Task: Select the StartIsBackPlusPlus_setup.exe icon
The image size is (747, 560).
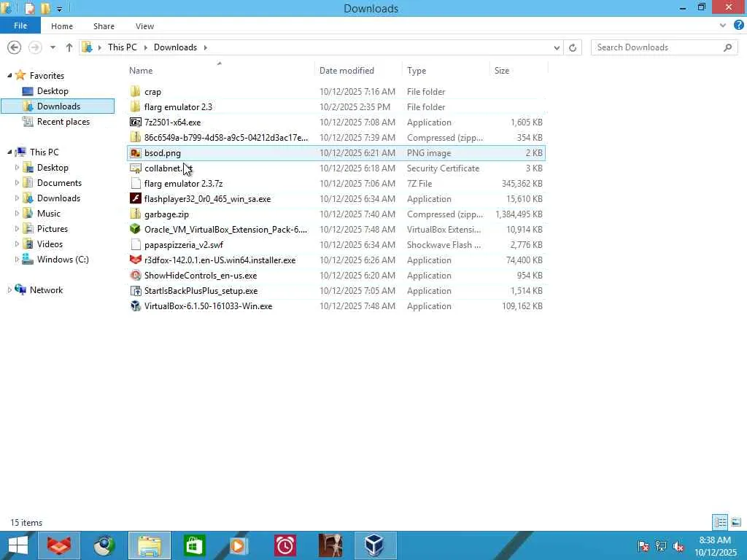Action: [135, 290]
